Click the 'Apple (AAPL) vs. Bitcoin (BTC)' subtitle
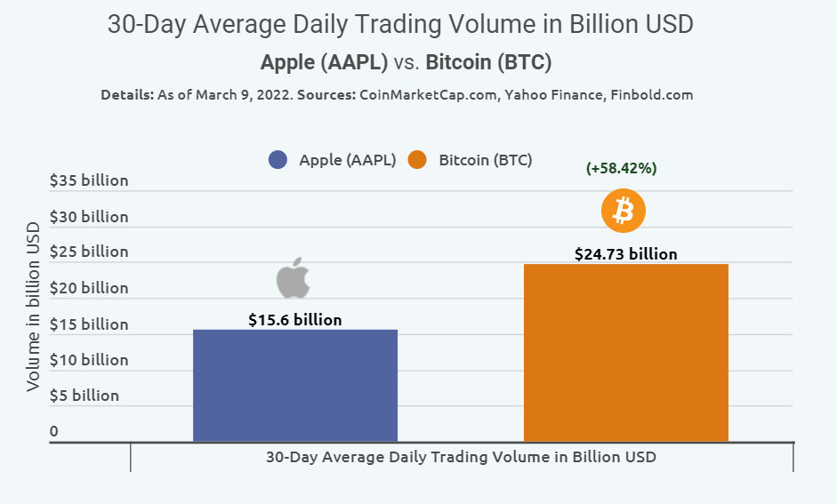 (406, 62)
